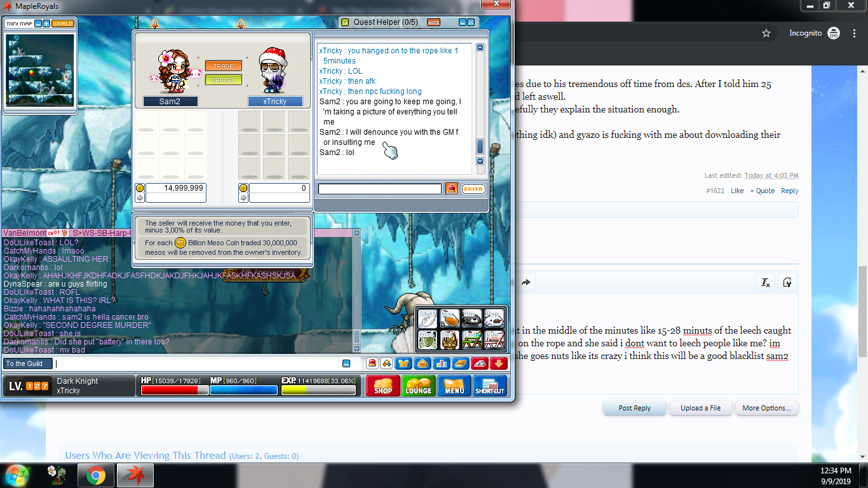The height and width of the screenshot is (488, 868).
Task: Cancel the trade with Sam2
Action: tap(223, 80)
